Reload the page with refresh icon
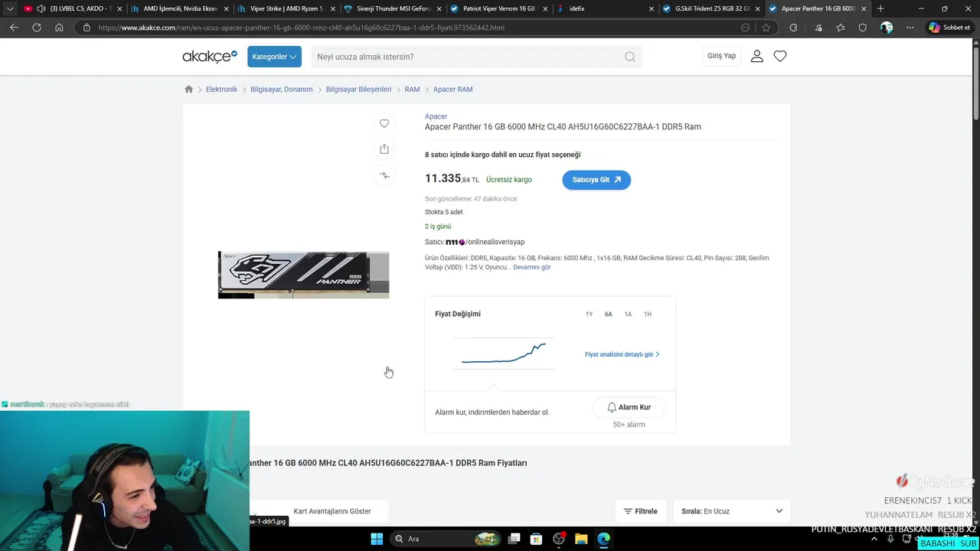 coord(36,28)
